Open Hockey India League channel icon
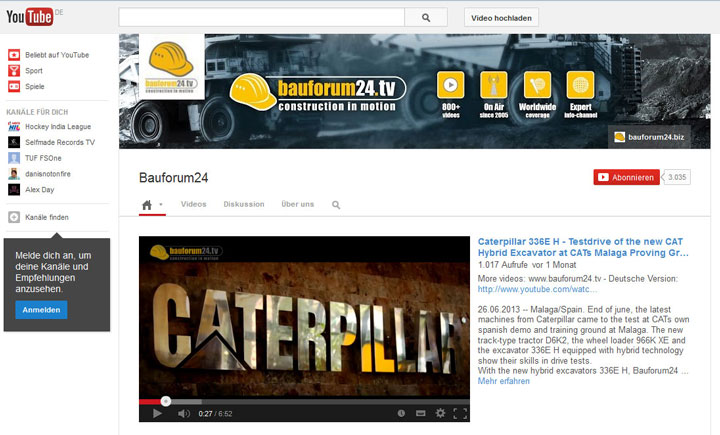The height and width of the screenshot is (435, 720). [14, 126]
